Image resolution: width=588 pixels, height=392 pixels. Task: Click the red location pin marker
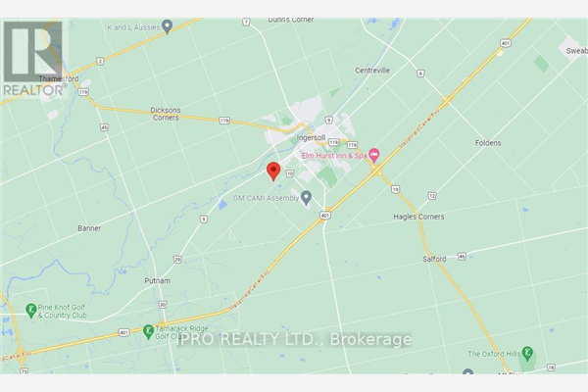[x=273, y=171]
